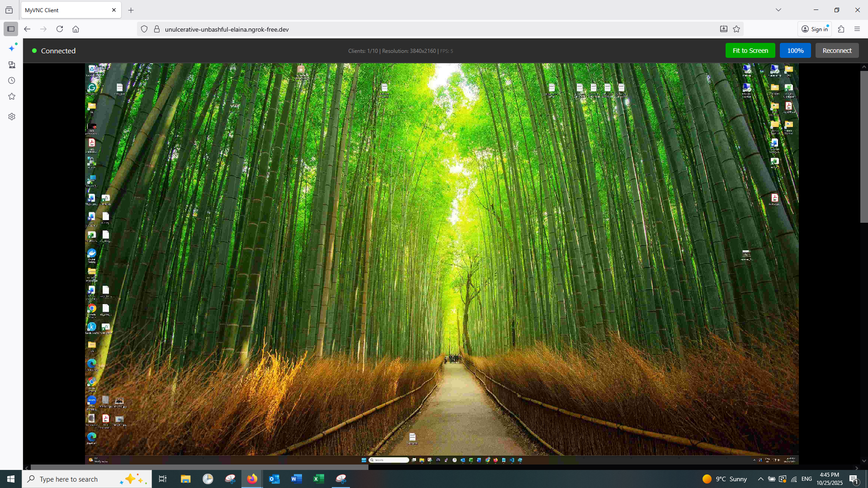Click the Fit to Screen button
The width and height of the screenshot is (868, 488).
750,50
